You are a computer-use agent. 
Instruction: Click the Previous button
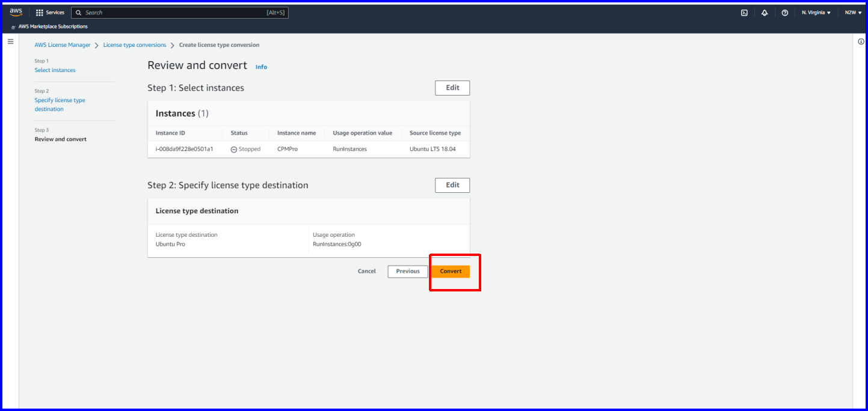tap(408, 272)
